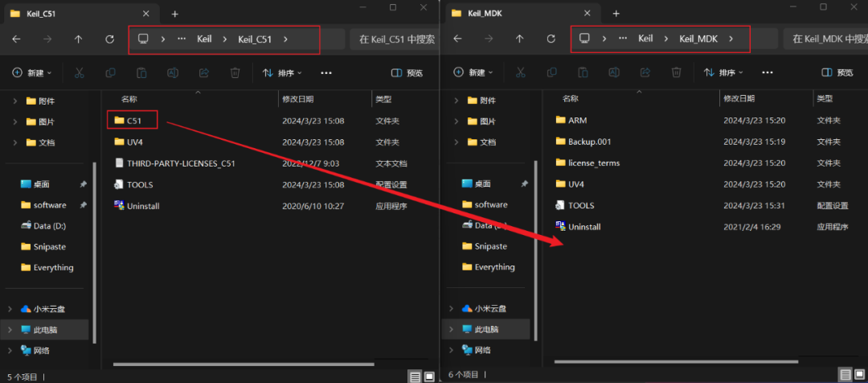Select THIRD-PARTY-LICENSES_C51 text document

(175, 163)
